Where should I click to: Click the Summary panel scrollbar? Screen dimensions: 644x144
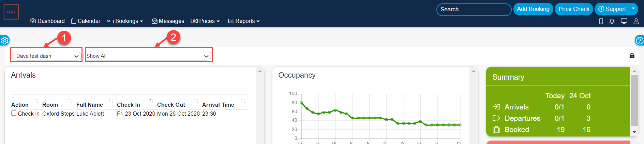(x=634, y=101)
